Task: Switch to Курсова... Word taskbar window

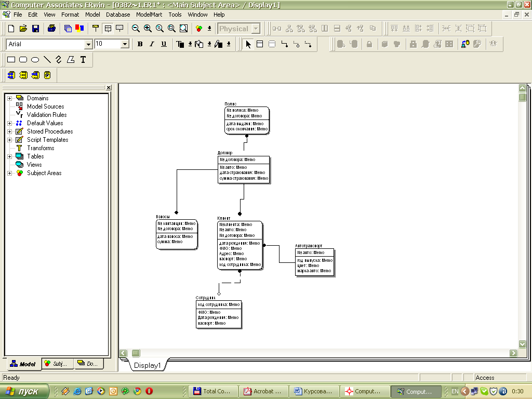Action: point(314,391)
